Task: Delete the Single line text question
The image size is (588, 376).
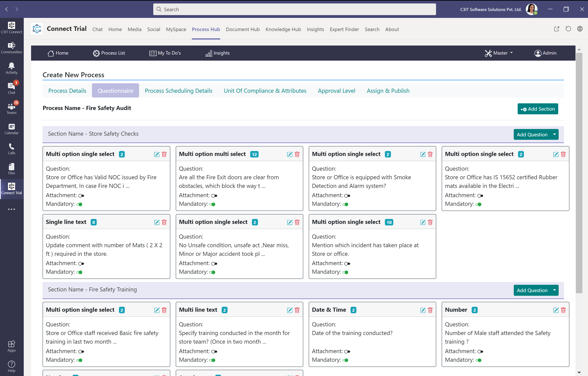Action: pos(164,222)
